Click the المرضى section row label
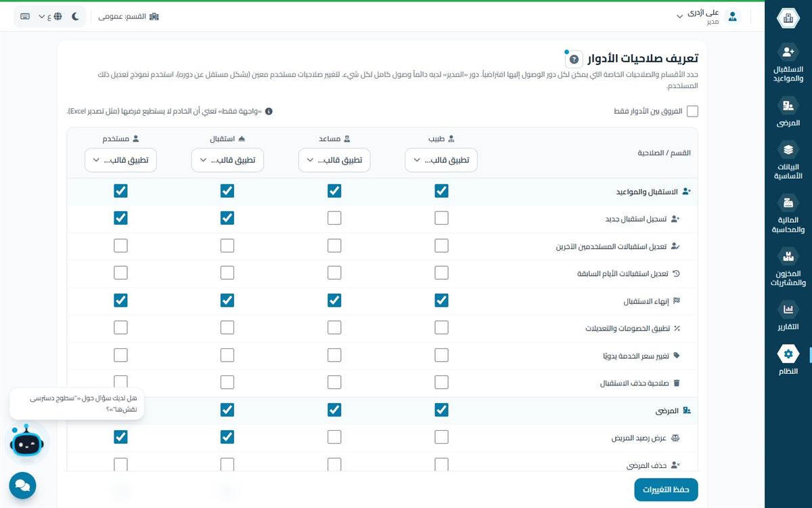The image size is (812, 508). click(667, 411)
